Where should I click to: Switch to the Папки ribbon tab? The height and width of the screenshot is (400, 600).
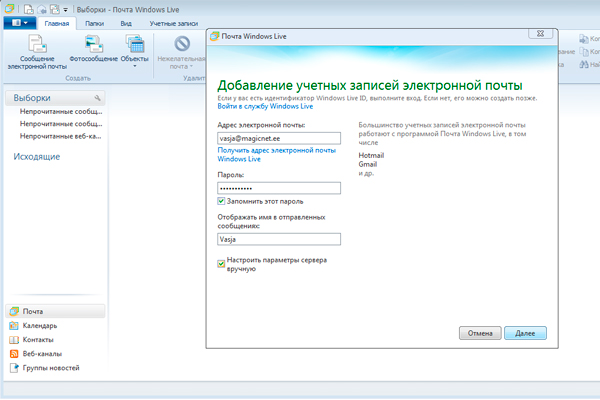pos(94,23)
